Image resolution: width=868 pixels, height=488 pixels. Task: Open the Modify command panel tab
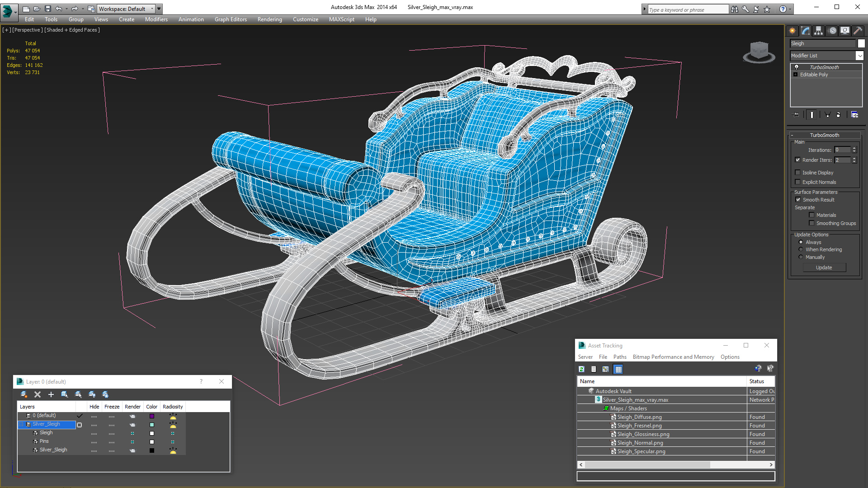point(806,31)
